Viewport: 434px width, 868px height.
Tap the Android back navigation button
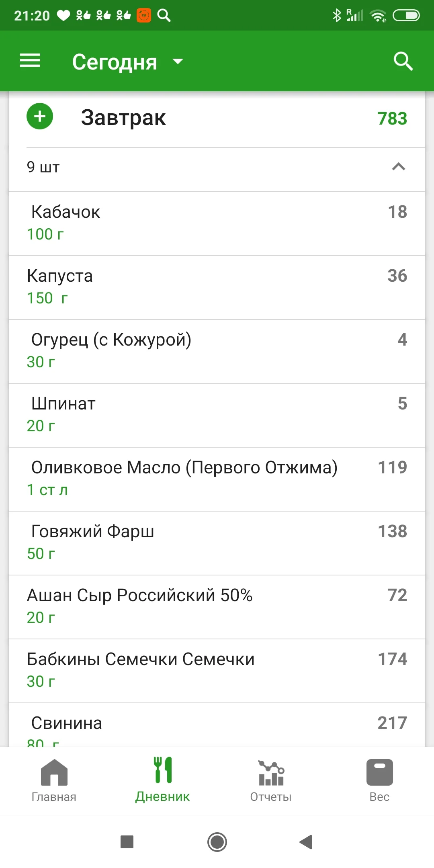[x=306, y=841]
